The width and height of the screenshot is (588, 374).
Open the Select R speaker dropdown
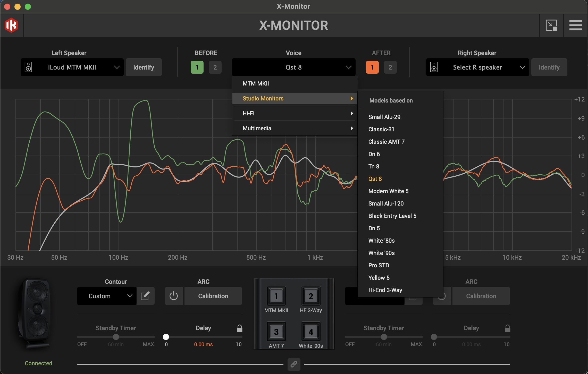[x=478, y=67]
